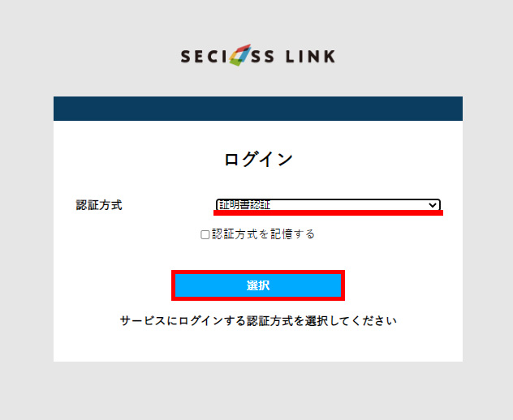Click the dark navy header bar

coord(258,108)
